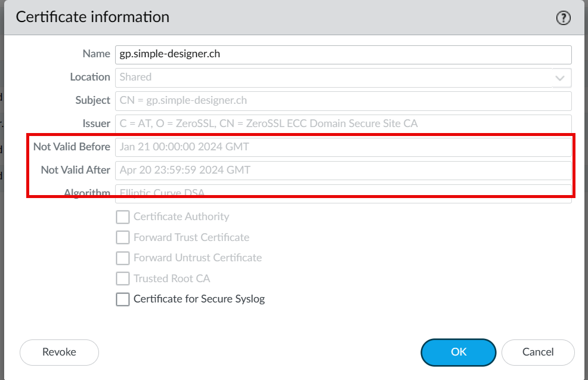588x380 pixels.
Task: Click the Certificate information title bar
Action: [268, 17]
